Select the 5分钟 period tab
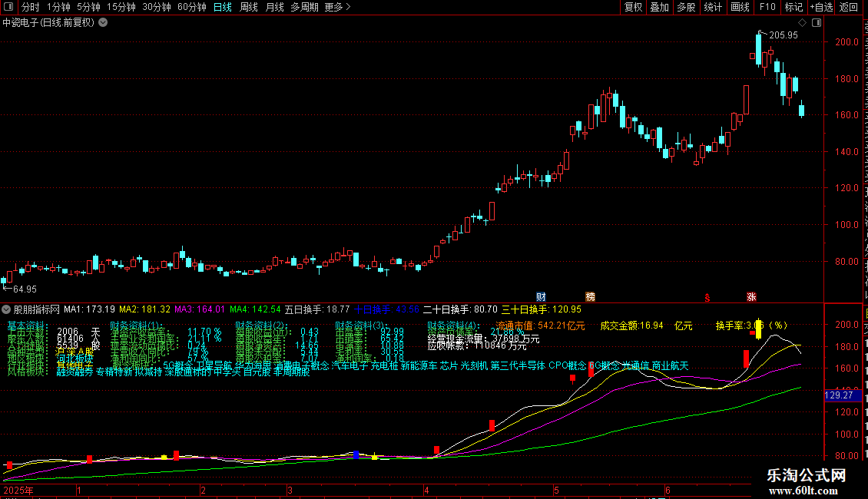868x499 pixels. [88, 7]
